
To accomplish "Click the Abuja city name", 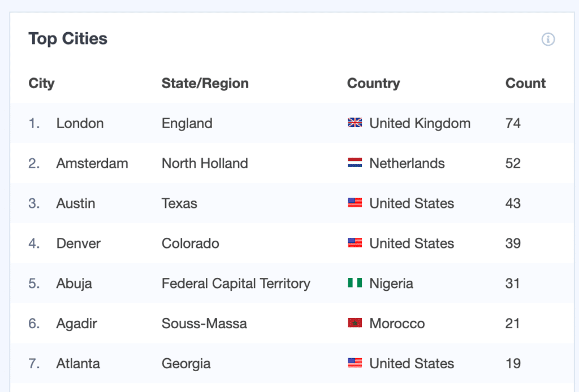I will [x=74, y=284].
